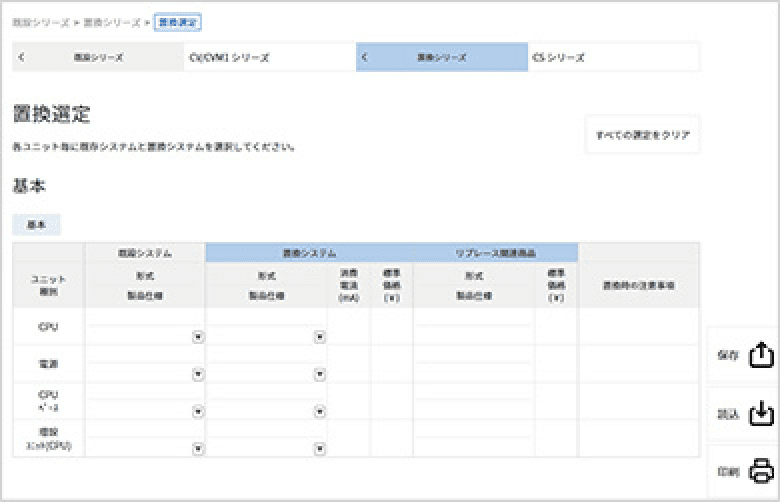Open 増設 row existing-system dropdown

(x=198, y=449)
